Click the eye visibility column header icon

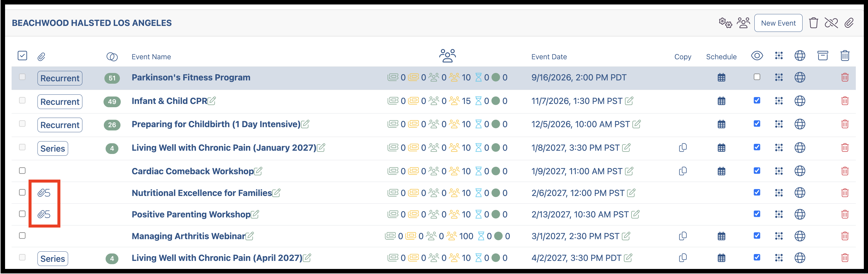tap(757, 56)
